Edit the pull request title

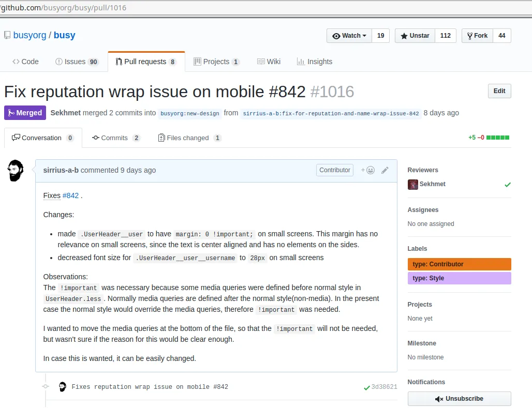point(499,91)
